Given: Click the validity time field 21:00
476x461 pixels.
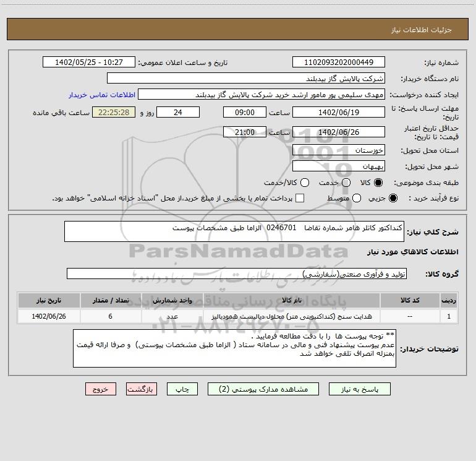Looking at the screenshot, I should point(245,132).
